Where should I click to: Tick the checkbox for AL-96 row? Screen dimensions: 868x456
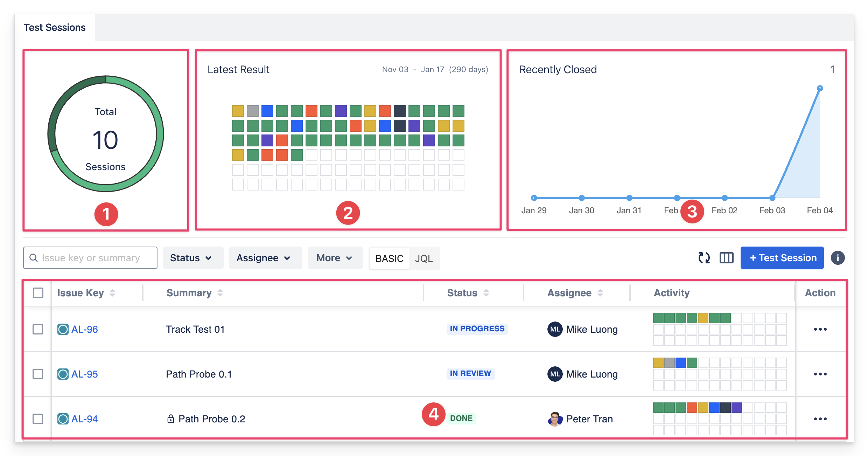(x=38, y=329)
